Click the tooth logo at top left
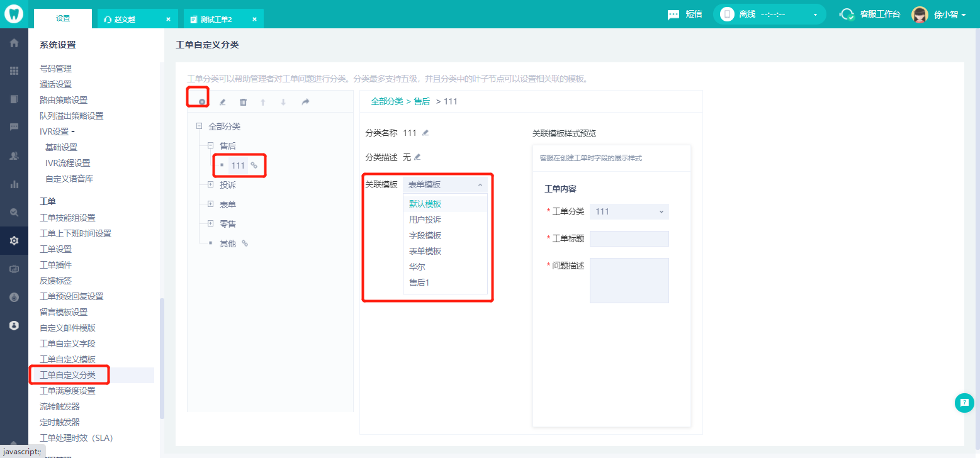Image resolution: width=980 pixels, height=458 pixels. tap(14, 14)
